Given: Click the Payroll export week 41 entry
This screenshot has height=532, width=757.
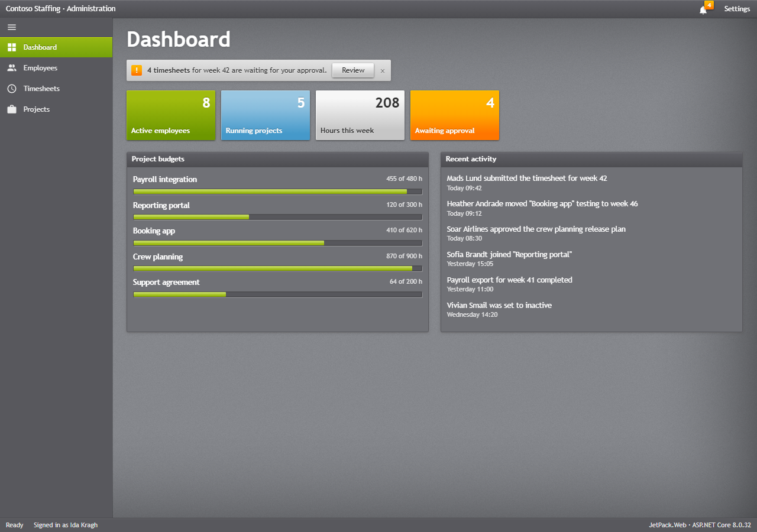Looking at the screenshot, I should click(509, 284).
